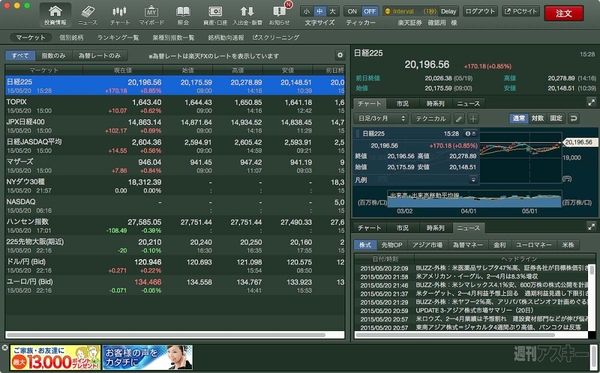Viewport: 600px width, 373px height.
Task: Show 米株 news category
Action: coord(568,245)
